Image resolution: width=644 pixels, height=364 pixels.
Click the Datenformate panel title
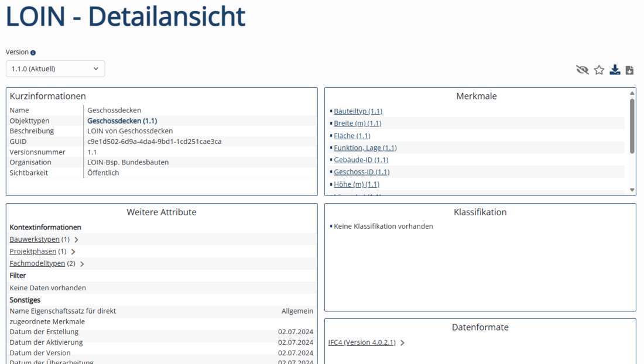[480, 327]
